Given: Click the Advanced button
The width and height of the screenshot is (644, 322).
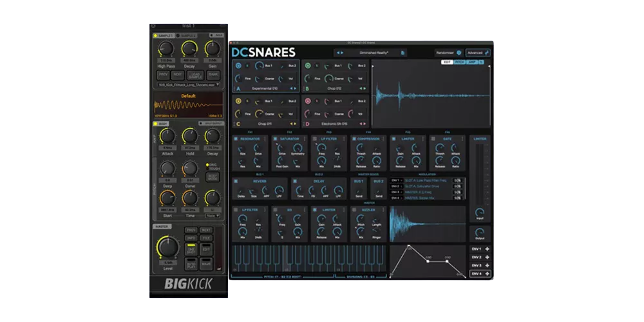Looking at the screenshot, I should pos(478,53).
